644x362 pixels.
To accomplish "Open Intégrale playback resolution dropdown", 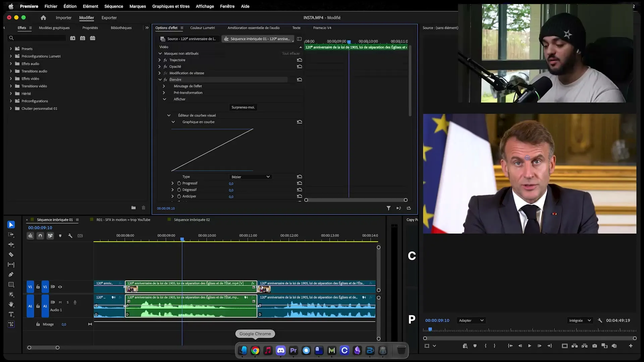I will 580,320.
